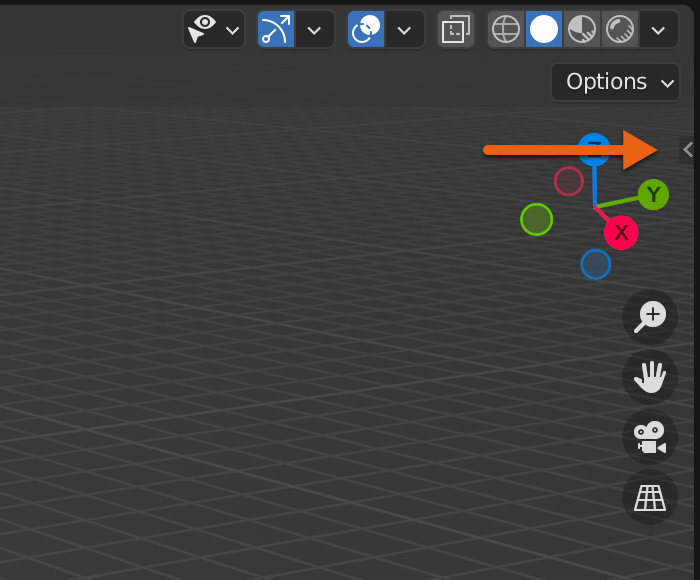Click the negative X axis red circle
Screen dimensions: 700x580
(x=569, y=181)
